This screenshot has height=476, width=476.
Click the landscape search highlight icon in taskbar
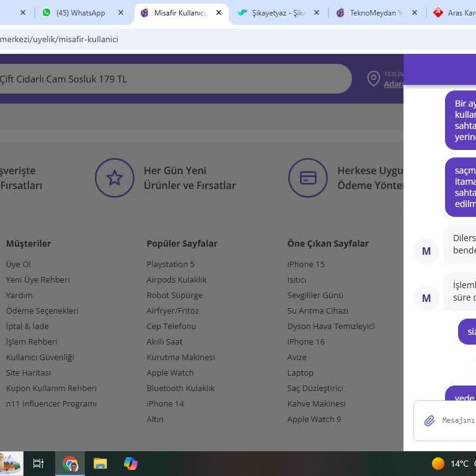pyautogui.click(x=11, y=464)
